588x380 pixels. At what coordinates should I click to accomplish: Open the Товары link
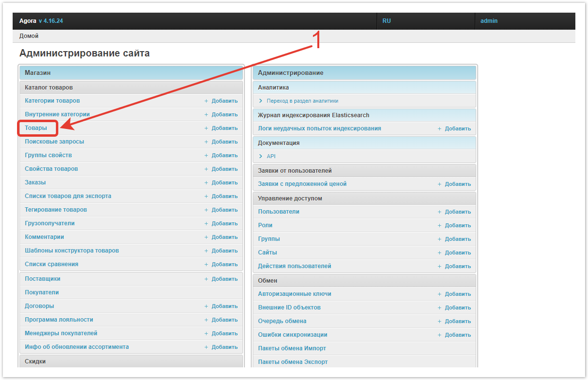(36, 128)
